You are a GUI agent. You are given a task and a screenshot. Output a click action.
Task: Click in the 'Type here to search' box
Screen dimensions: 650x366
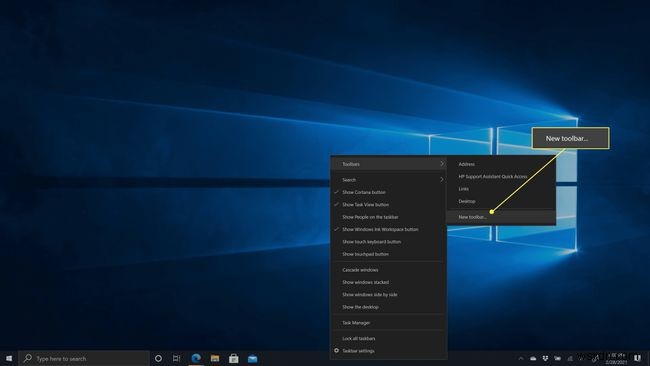[84, 358]
